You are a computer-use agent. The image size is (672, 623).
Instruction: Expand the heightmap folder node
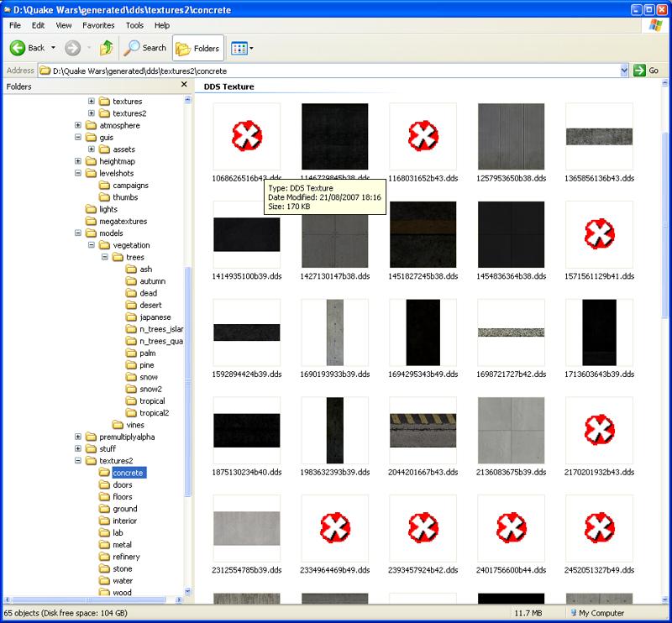[x=78, y=161]
